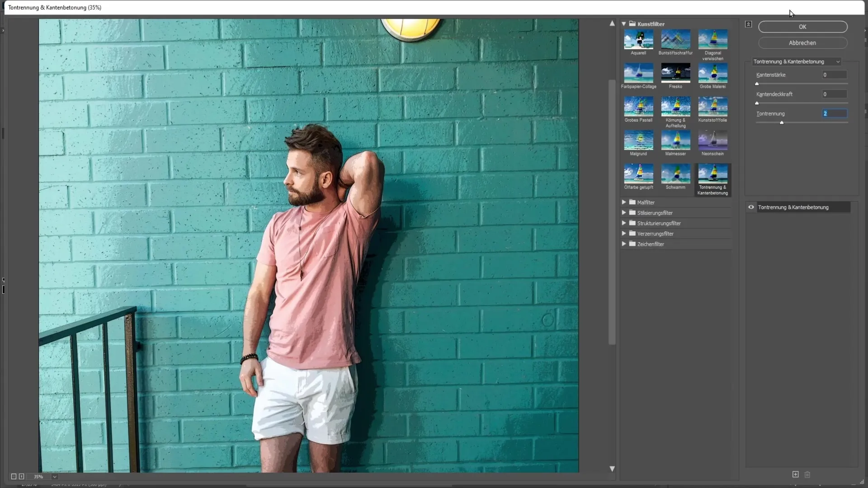Pick the Neonschein filter thumbnail

pos(712,141)
